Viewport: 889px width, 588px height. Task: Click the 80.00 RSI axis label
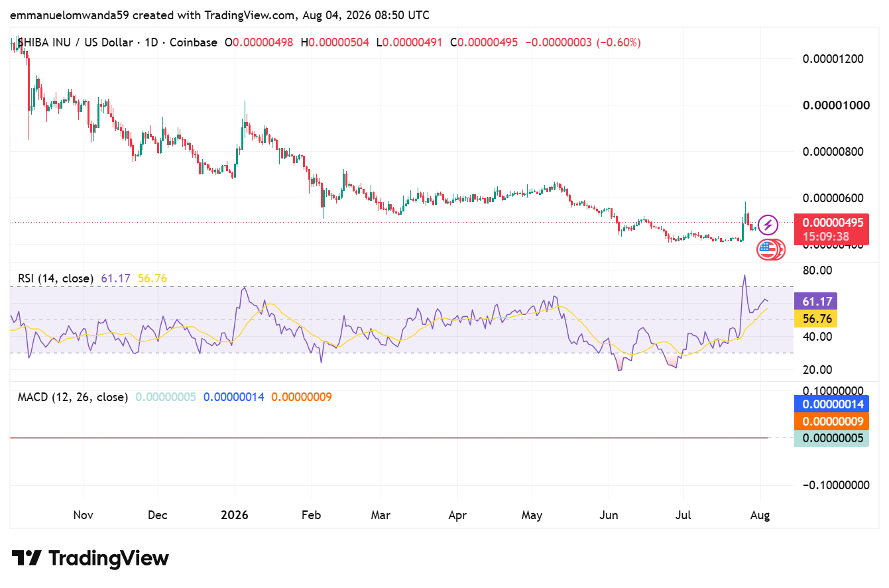[817, 270]
